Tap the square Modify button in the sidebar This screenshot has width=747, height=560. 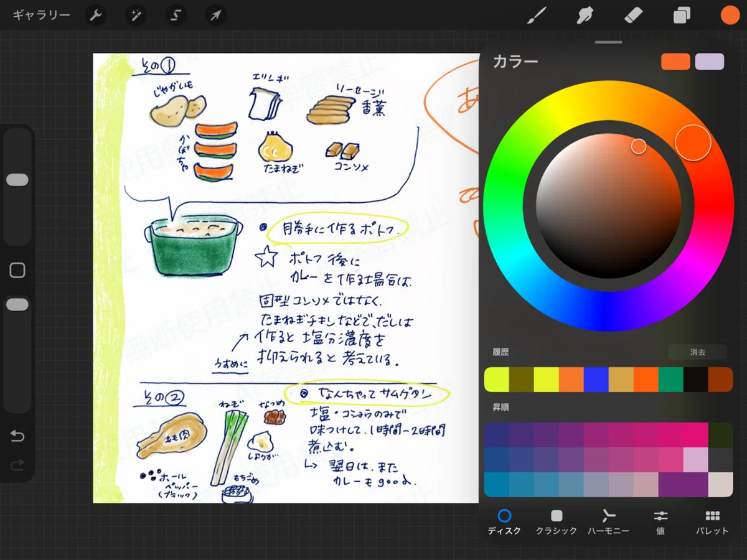pyautogui.click(x=17, y=270)
